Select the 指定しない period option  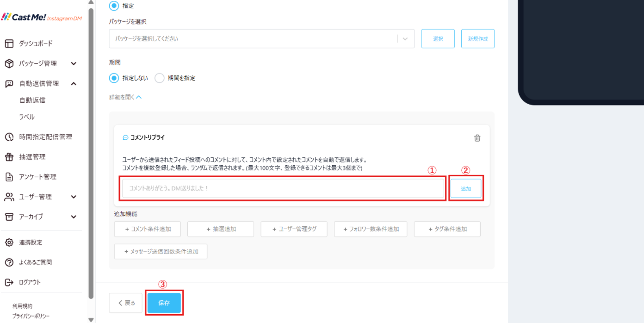point(114,78)
